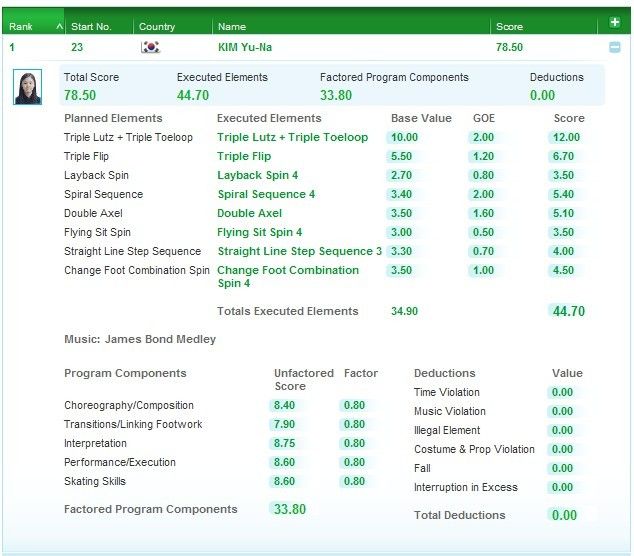The height and width of the screenshot is (556, 634).
Task: Click the 10.00 base value for Triple Lutz
Action: (x=404, y=137)
